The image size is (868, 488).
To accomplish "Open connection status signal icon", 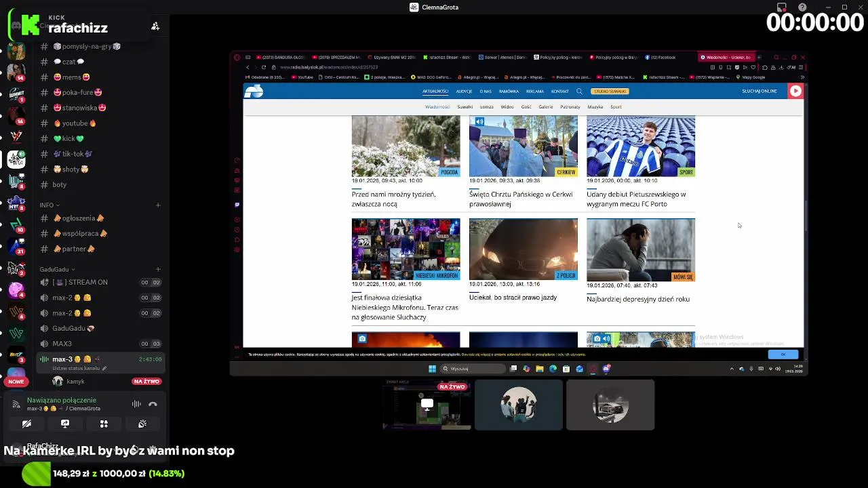I will 16,404.
